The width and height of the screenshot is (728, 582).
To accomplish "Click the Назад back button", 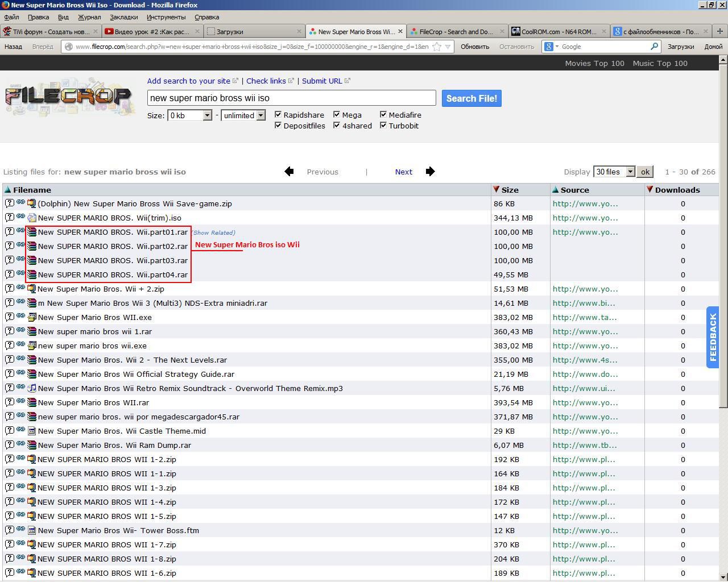I will tap(13, 47).
